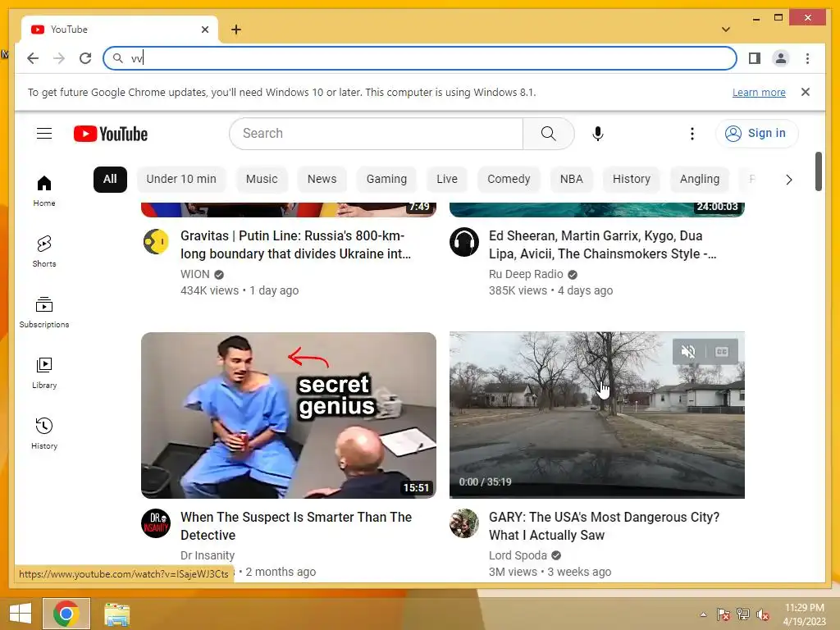Viewport: 840px width, 630px height.
Task: Open File Explorer from taskbar
Action: [116, 614]
